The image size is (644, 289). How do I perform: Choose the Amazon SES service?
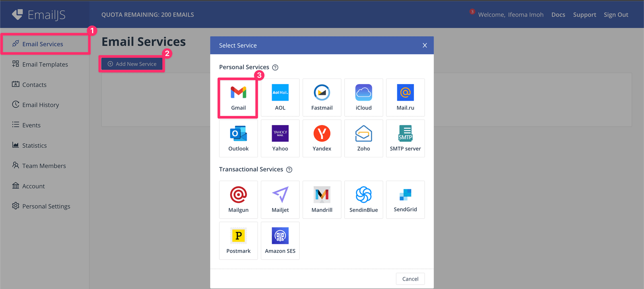click(x=280, y=241)
